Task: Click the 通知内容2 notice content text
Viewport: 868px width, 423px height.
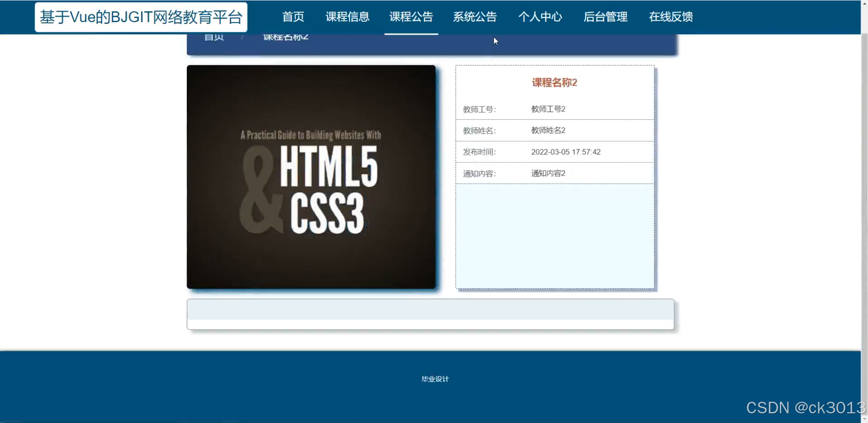Action: click(548, 173)
